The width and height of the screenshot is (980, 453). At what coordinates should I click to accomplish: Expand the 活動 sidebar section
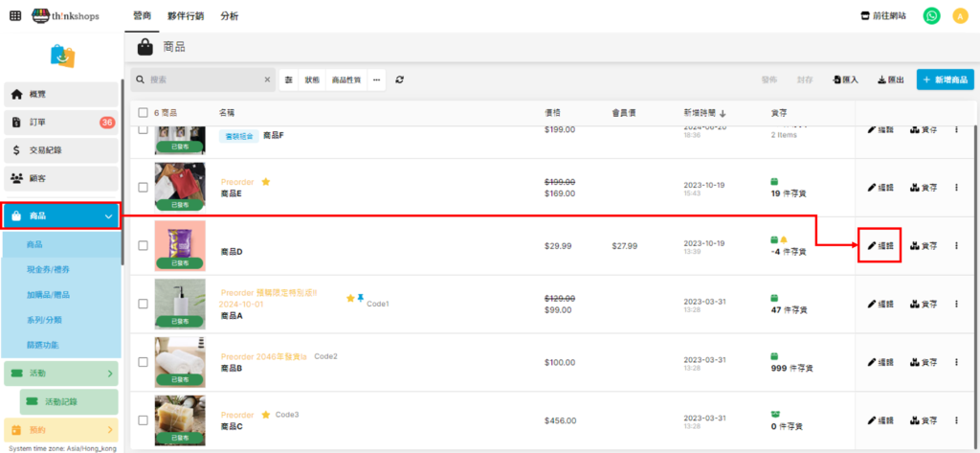[109, 373]
